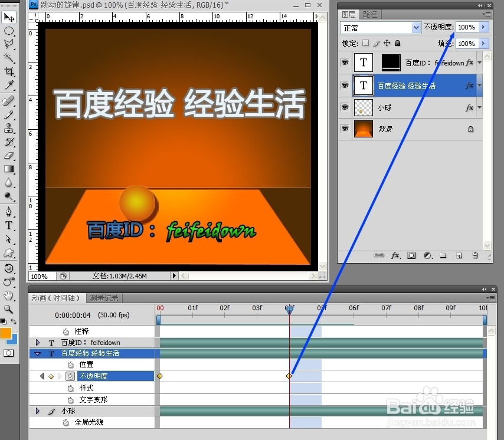Viewport: 504px width, 440px height.
Task: Click the blue background color swatch
Action: 13,340
